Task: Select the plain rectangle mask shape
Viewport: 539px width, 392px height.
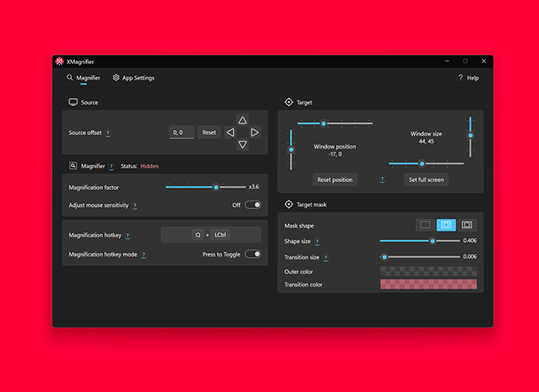Action: [x=426, y=225]
